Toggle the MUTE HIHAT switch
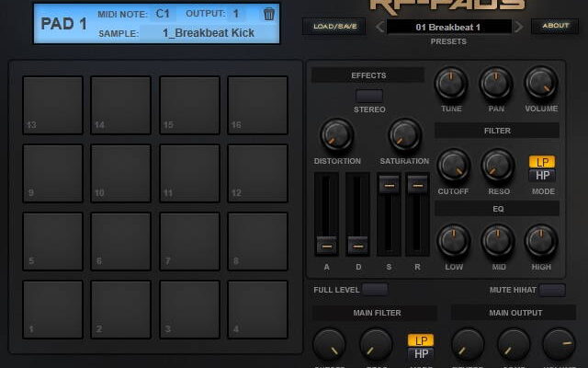 click(x=551, y=290)
